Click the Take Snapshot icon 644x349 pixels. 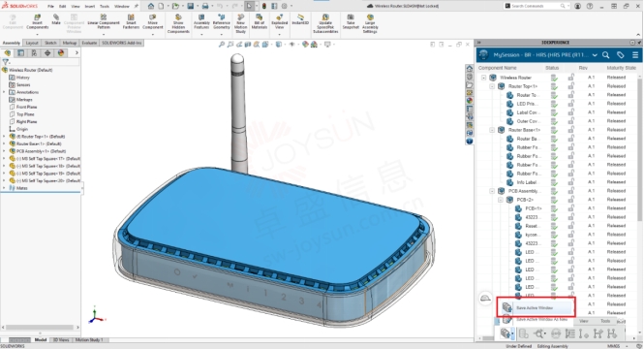click(x=351, y=21)
